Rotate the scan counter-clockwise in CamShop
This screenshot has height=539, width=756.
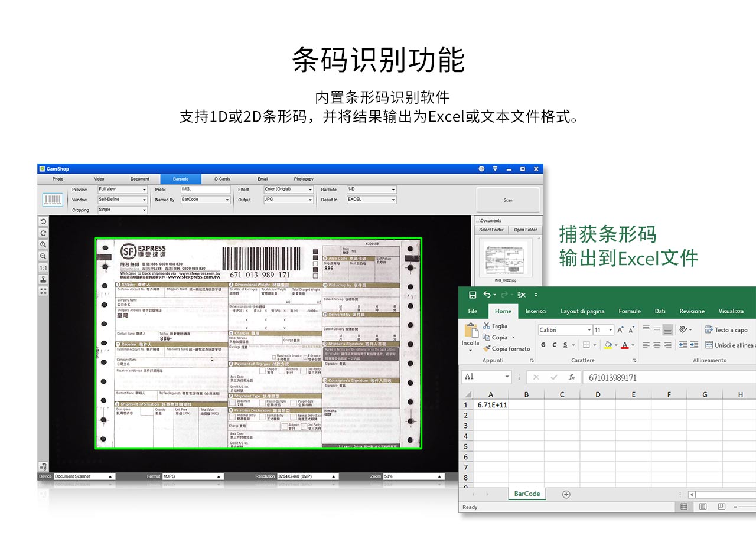tap(43, 221)
